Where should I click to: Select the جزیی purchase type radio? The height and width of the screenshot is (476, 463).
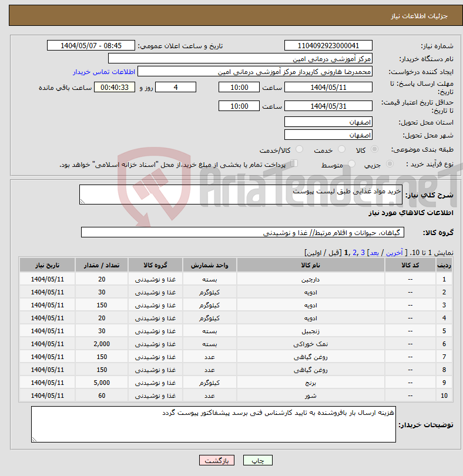click(390, 164)
